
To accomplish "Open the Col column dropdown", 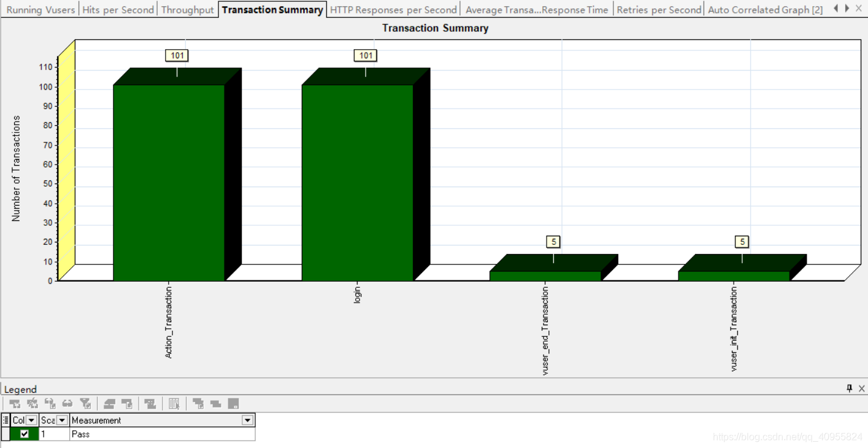I will 31,420.
